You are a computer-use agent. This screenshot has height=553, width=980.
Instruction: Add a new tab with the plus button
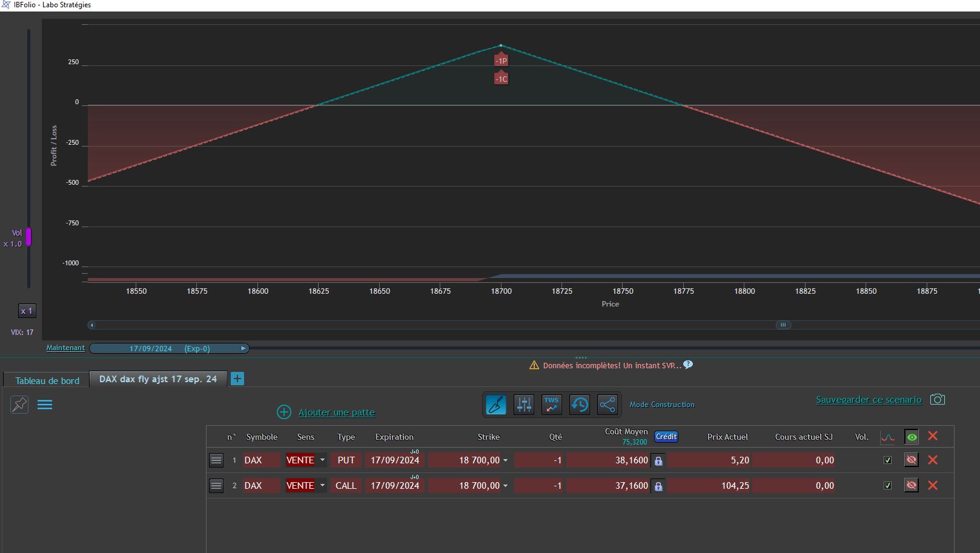click(237, 379)
